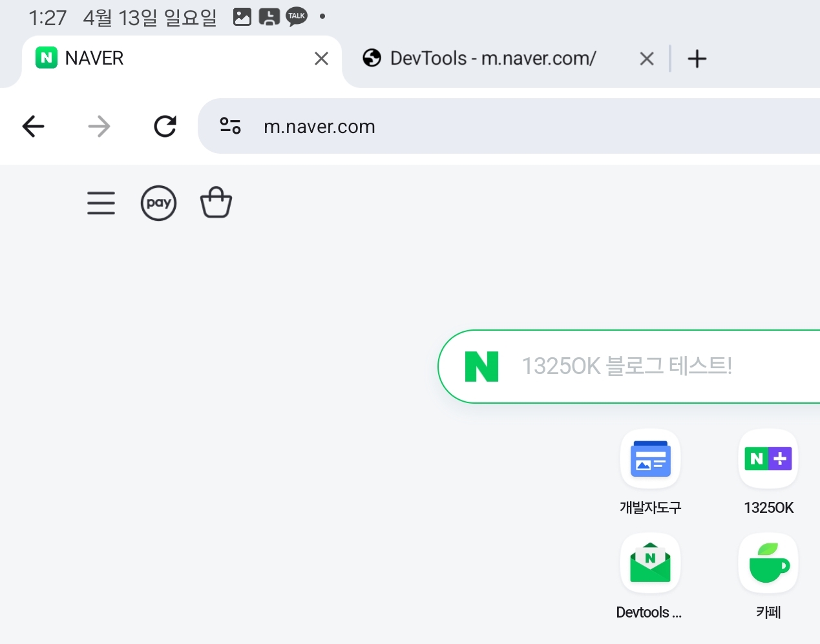Click the m.naver.com address bar
820x644 pixels.
point(509,126)
